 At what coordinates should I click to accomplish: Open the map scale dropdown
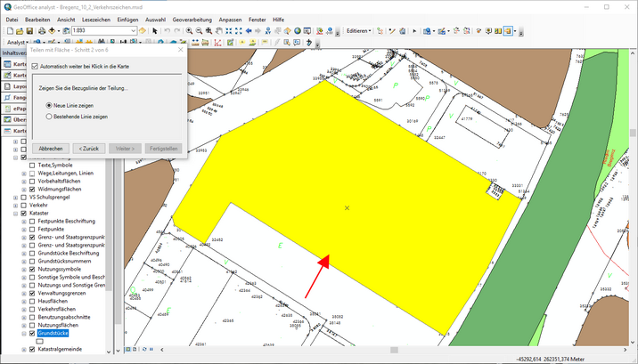(x=133, y=30)
